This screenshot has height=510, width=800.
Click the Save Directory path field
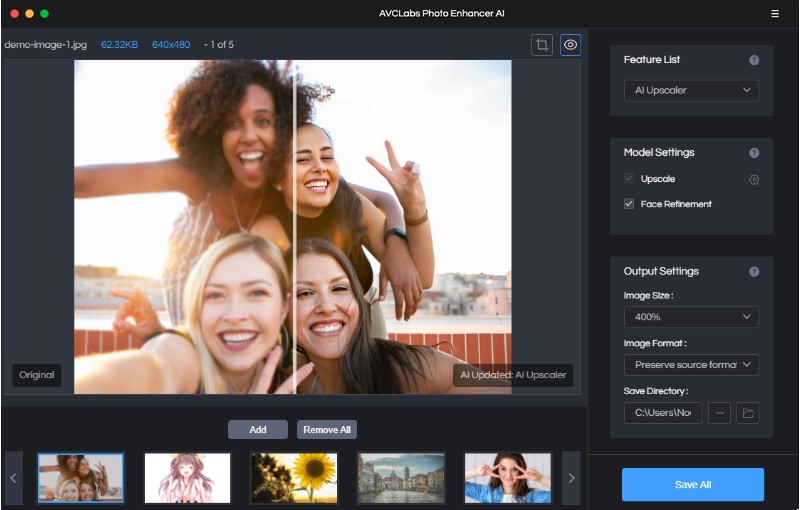(x=663, y=413)
